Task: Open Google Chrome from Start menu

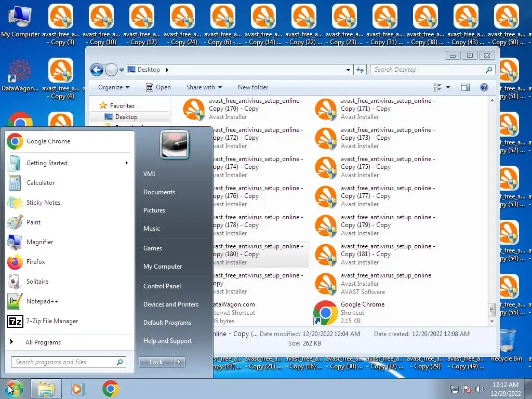Action: click(69, 141)
